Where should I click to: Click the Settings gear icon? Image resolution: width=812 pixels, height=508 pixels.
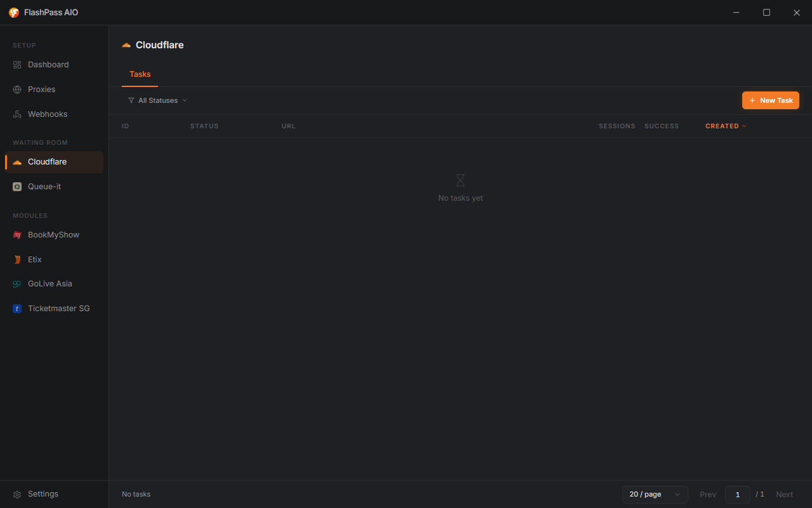(17, 494)
